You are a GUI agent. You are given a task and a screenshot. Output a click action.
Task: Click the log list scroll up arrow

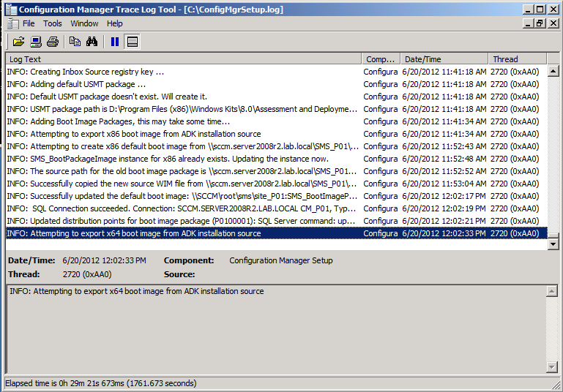[x=553, y=71]
